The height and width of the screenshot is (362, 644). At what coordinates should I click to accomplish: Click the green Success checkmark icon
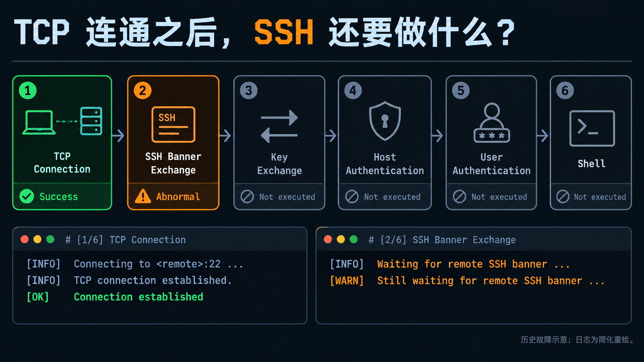click(x=27, y=196)
